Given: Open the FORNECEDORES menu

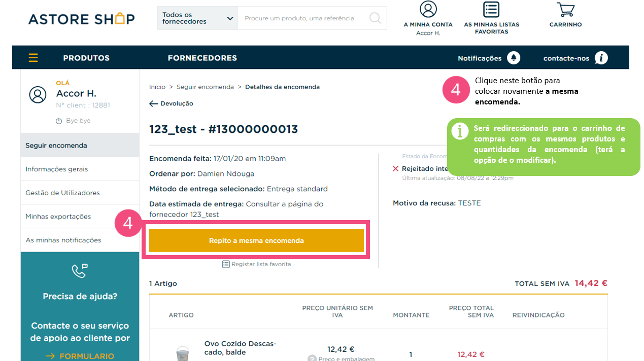Looking at the screenshot, I should coord(202,58).
